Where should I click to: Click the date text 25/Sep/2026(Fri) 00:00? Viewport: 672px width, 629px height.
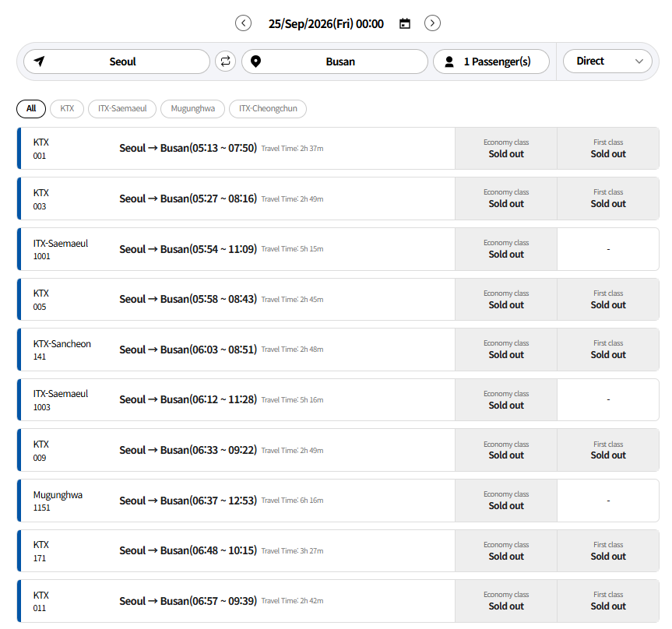[326, 23]
